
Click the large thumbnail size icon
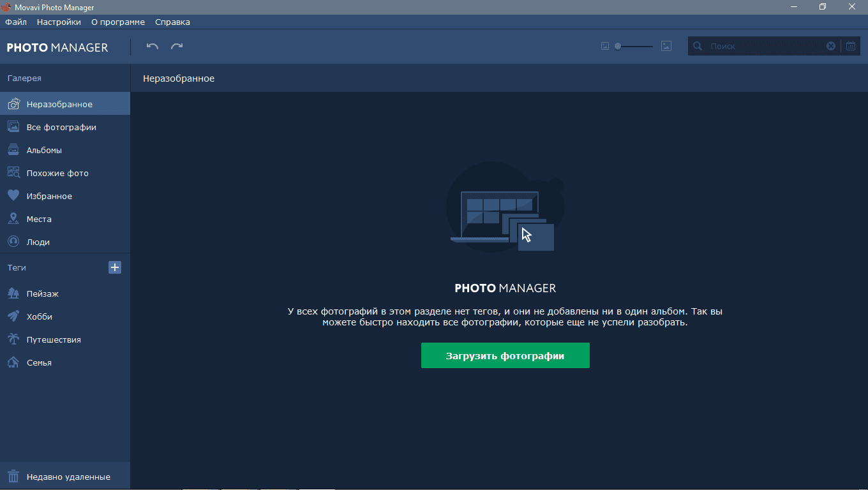[666, 46]
